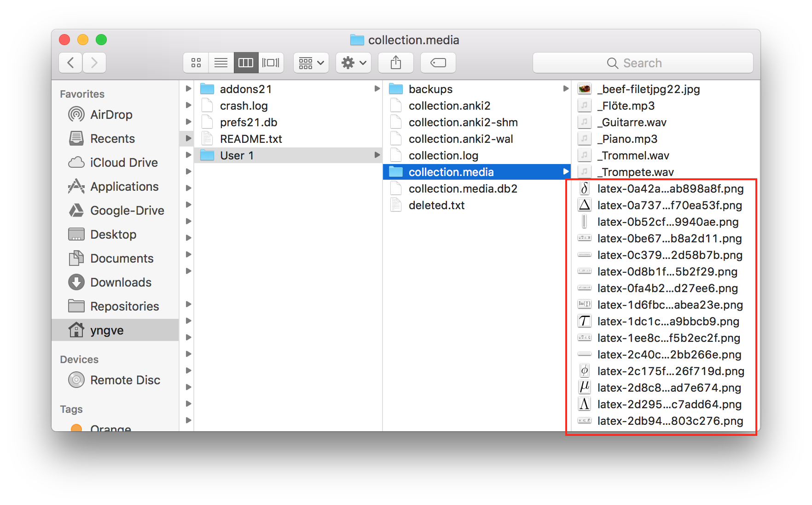This screenshot has width=812, height=505.
Task: Select the crash.log file
Action: pos(288,106)
